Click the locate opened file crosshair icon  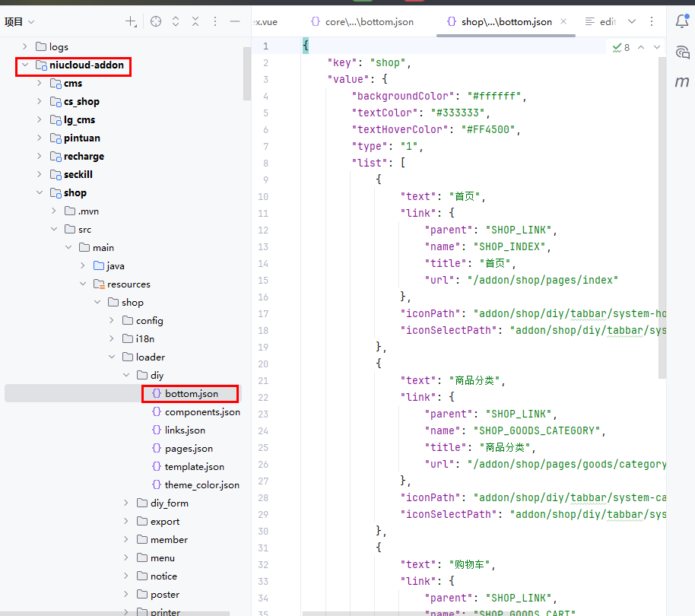(x=156, y=22)
